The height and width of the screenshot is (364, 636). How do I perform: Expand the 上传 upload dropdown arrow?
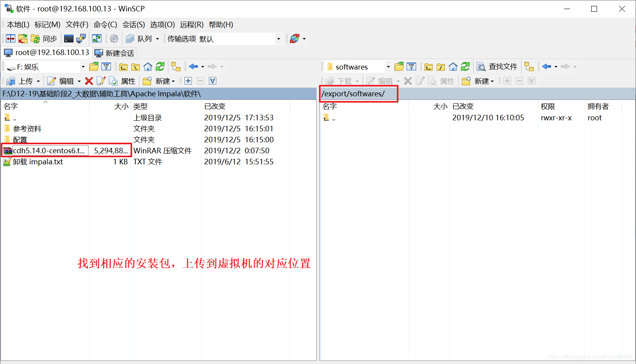38,81
